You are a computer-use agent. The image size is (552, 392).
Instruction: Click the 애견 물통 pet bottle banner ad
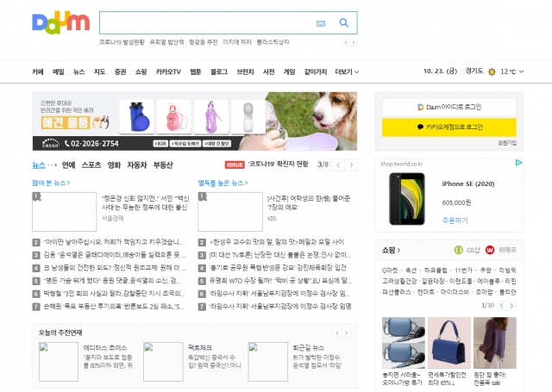[x=195, y=121]
